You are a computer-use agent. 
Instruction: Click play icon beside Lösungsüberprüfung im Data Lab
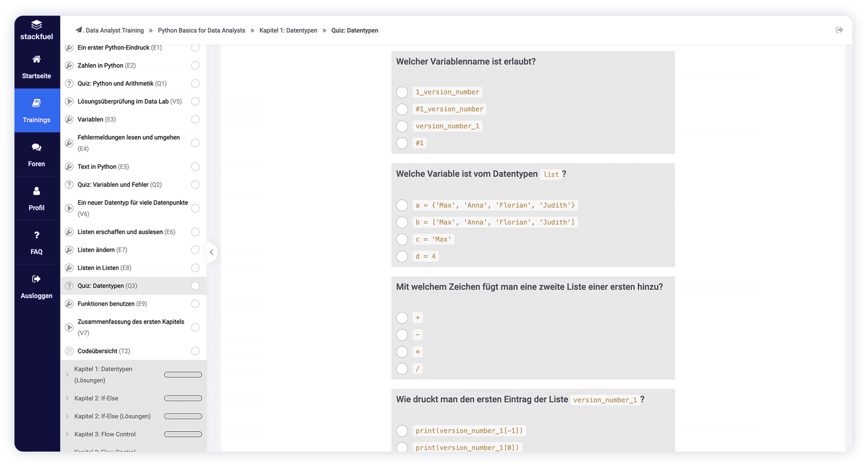(69, 101)
